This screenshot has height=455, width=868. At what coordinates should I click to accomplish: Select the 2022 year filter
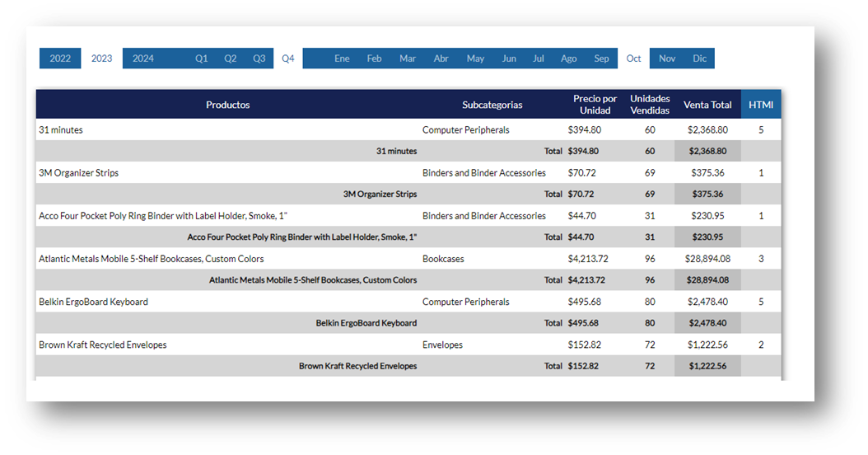tap(60, 59)
